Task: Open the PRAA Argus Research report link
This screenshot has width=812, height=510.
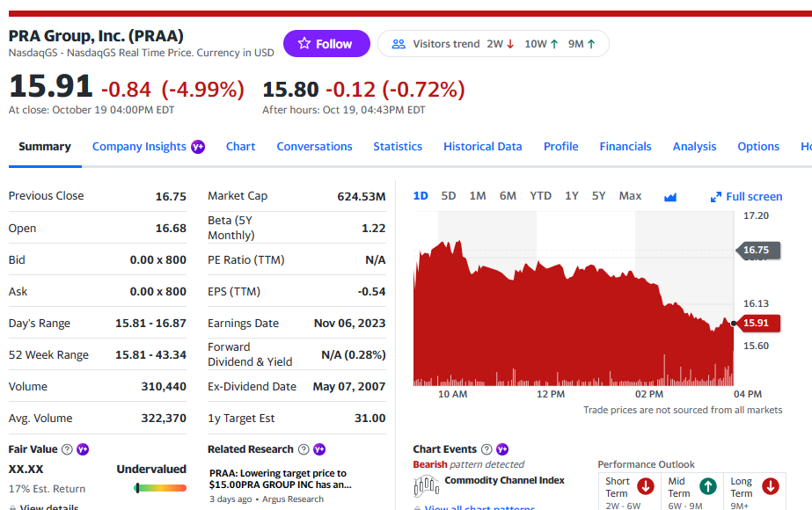Action: pyautogui.click(x=278, y=478)
